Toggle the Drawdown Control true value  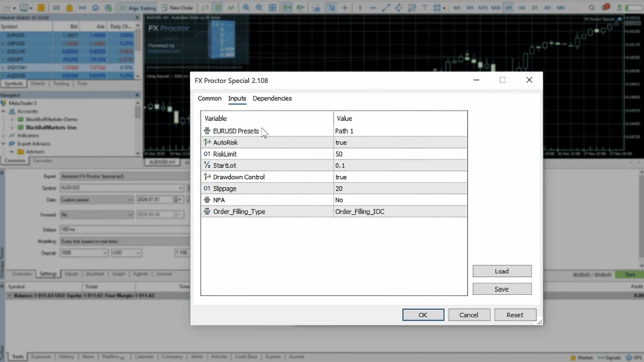coord(400,177)
